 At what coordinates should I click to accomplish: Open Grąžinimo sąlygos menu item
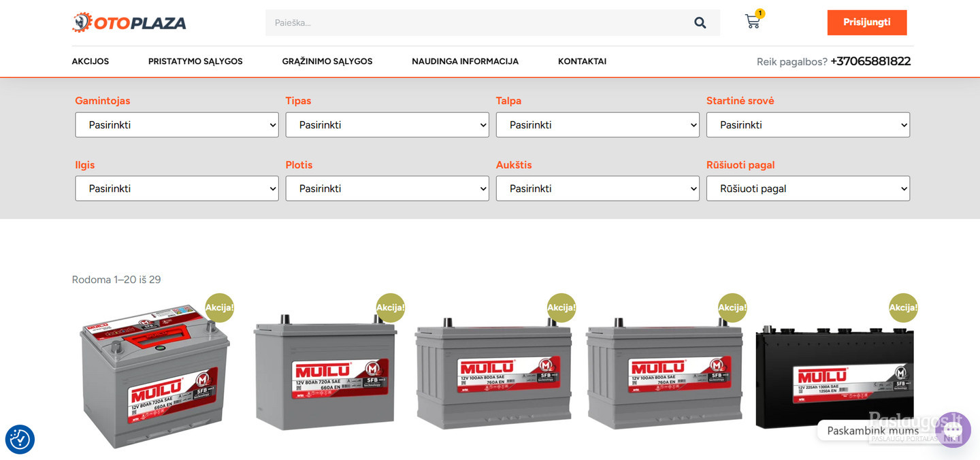click(x=327, y=61)
